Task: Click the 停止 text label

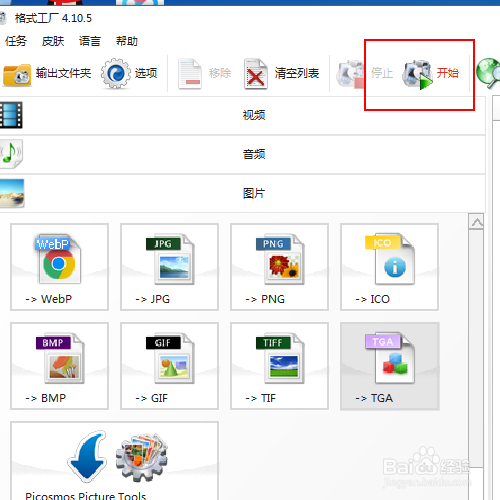Action: coord(382,73)
